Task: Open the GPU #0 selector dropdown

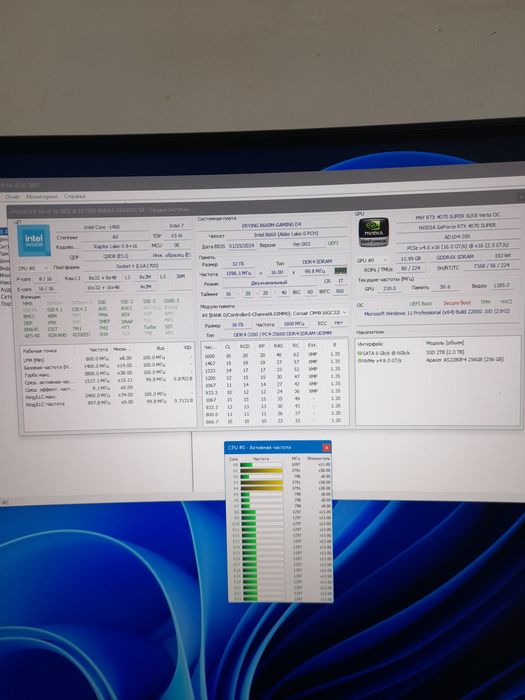Action: pos(372,260)
